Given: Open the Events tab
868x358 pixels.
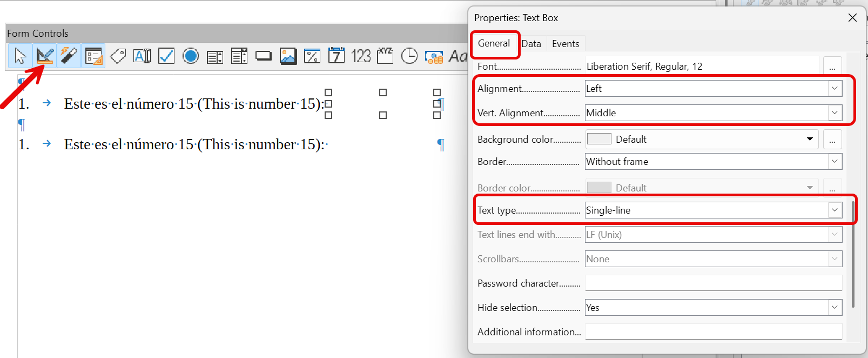Looking at the screenshot, I should click(565, 44).
